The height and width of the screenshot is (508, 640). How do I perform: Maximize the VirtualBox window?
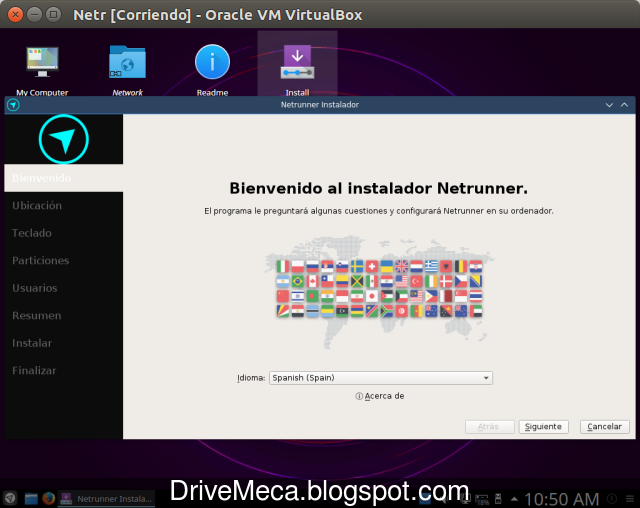53,15
